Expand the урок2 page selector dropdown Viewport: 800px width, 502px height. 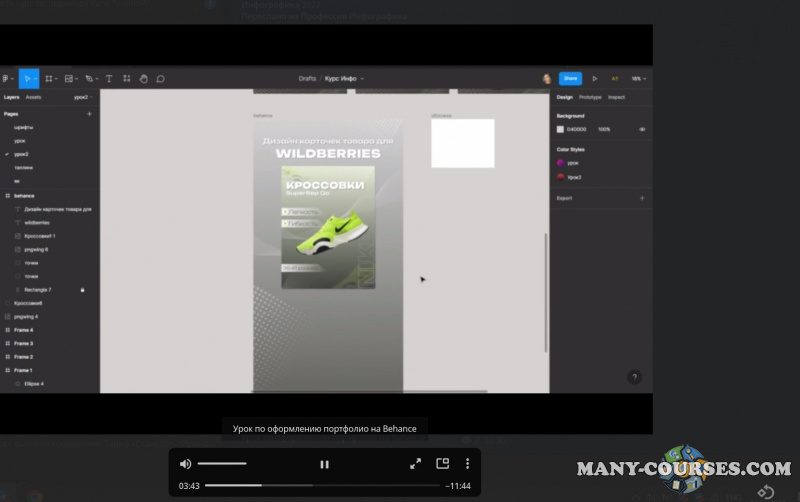(82, 97)
